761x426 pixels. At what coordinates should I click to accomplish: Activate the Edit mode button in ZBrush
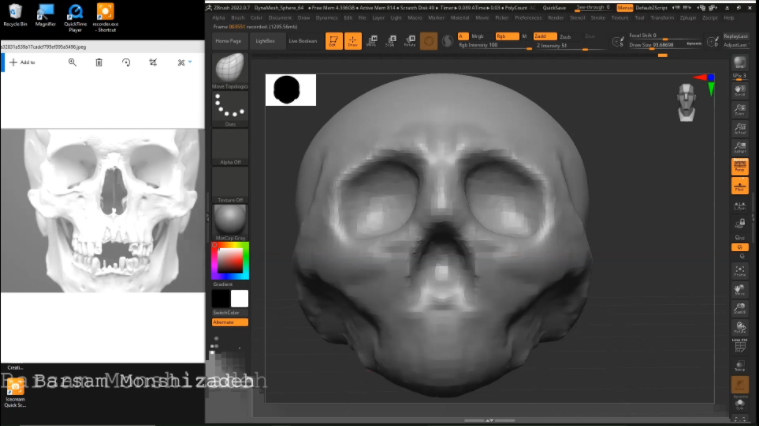334,41
